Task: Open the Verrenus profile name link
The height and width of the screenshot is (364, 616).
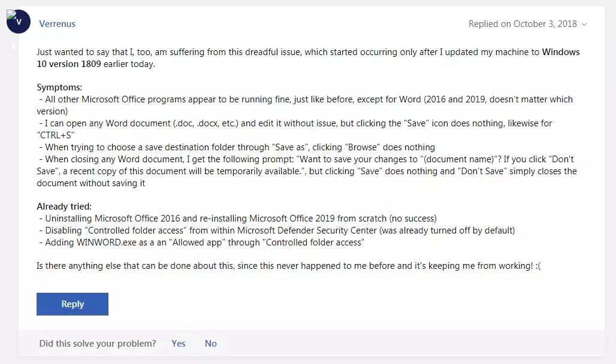Action: [x=57, y=24]
